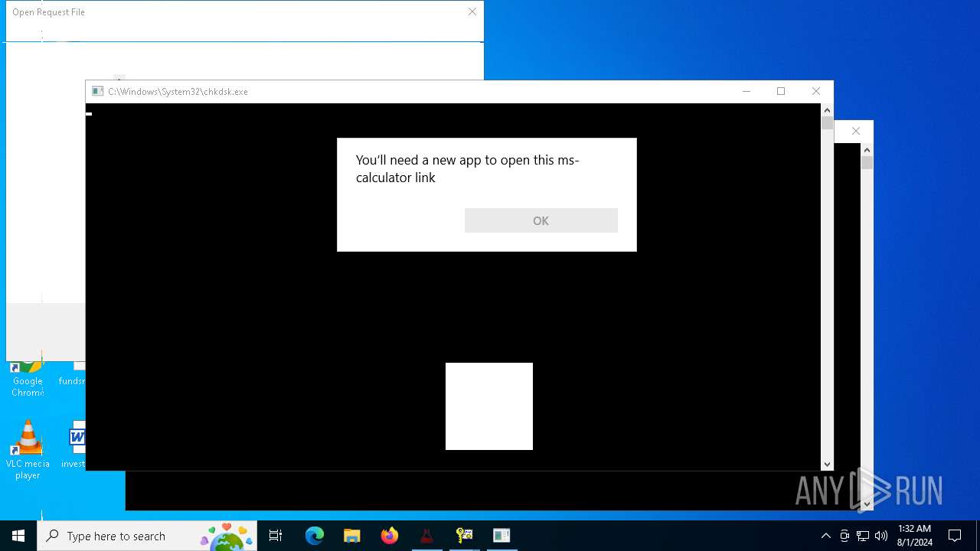Select the Google Chrome desktop shortcut
This screenshot has width=980, height=551.
click(28, 379)
